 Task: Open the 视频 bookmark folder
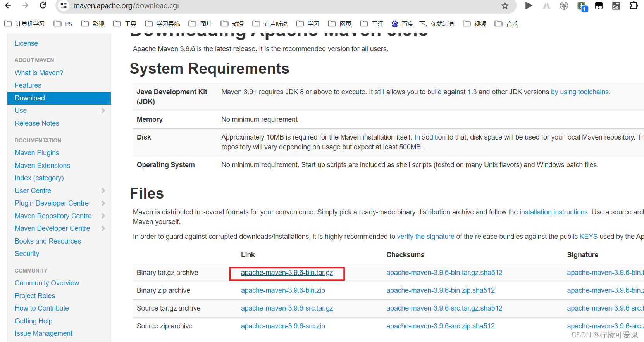click(475, 24)
